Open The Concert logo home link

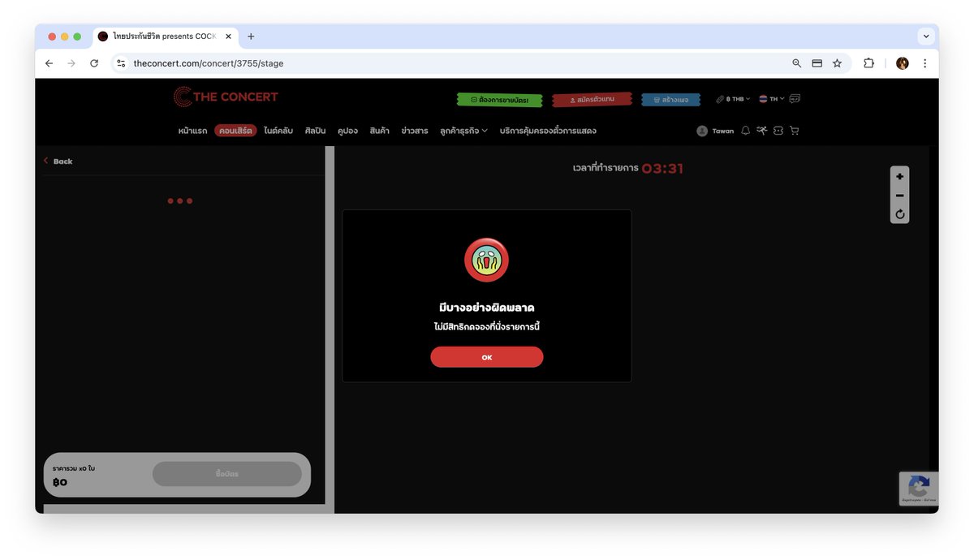pyautogui.click(x=226, y=97)
